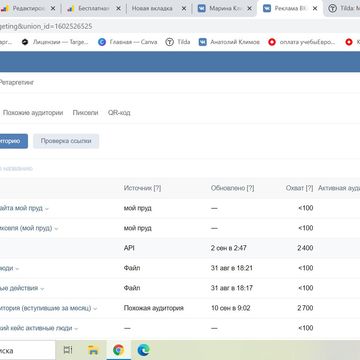Click the '2 сен в 2:47' date cell
This screenshot has height=360, width=360.
coord(228,248)
